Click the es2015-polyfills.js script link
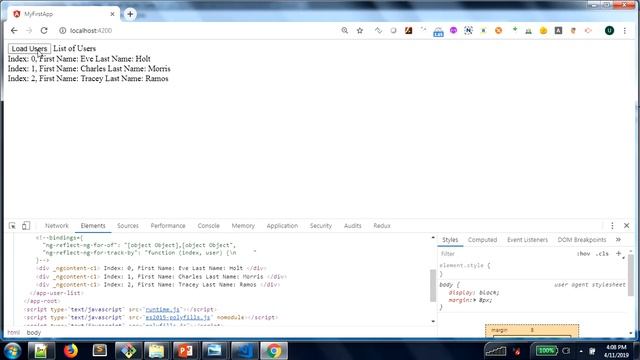Viewport: 640px width, 360px height. click(178, 317)
